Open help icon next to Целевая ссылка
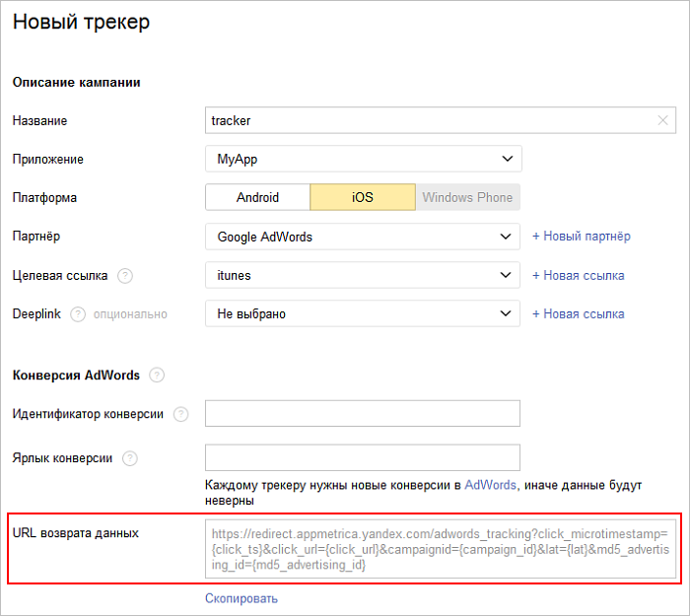Image resolution: width=690 pixels, height=616 pixels. 125,276
